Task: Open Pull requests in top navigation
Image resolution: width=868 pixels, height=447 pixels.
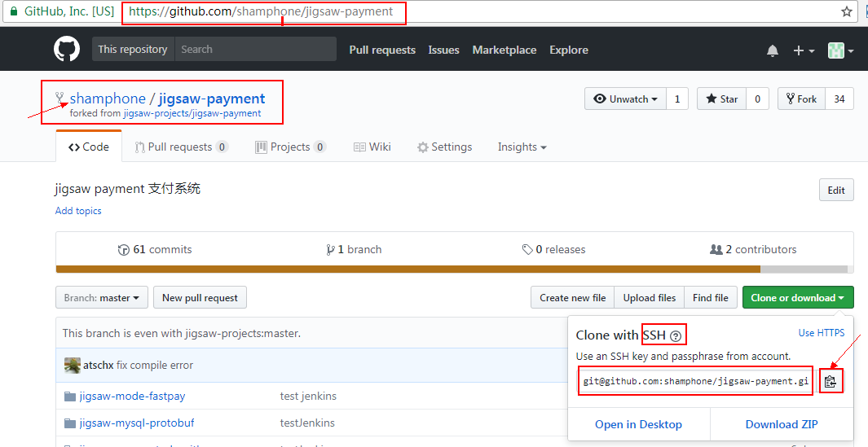Action: click(382, 50)
